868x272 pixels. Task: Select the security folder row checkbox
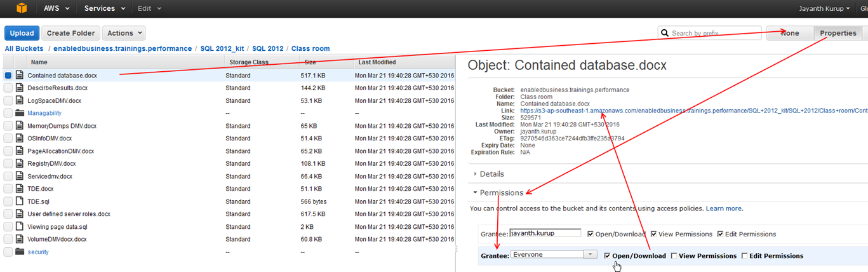[8, 252]
